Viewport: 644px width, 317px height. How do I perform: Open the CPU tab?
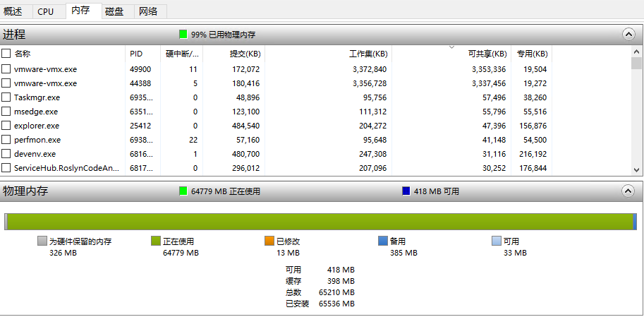45,11
